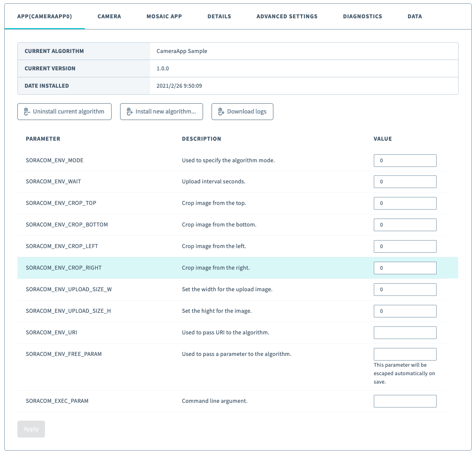Click 'Command line argument.' description

point(215,401)
